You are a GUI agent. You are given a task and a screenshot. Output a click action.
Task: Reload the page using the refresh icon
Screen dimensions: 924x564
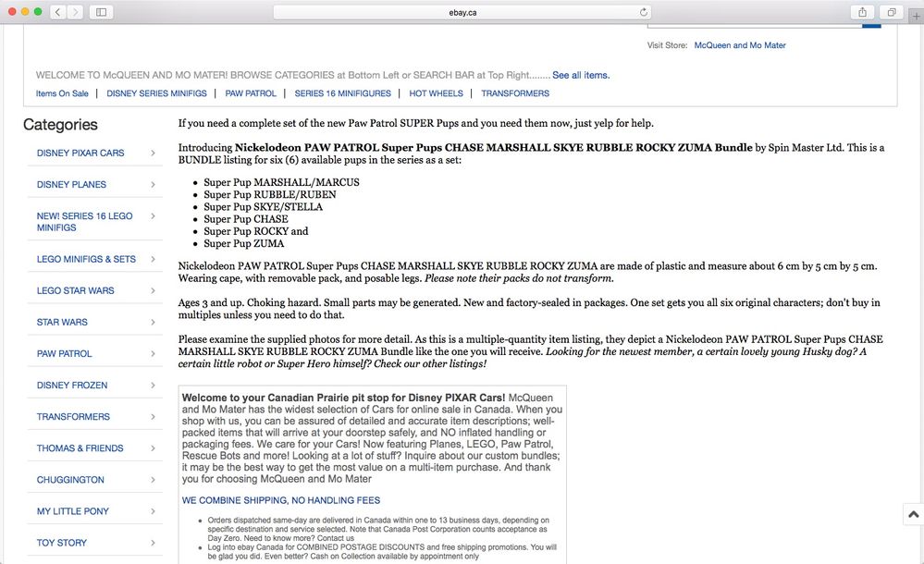[644, 12]
